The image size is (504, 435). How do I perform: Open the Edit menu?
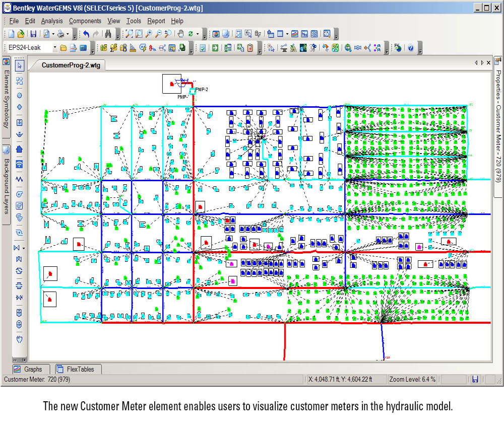(x=30, y=21)
